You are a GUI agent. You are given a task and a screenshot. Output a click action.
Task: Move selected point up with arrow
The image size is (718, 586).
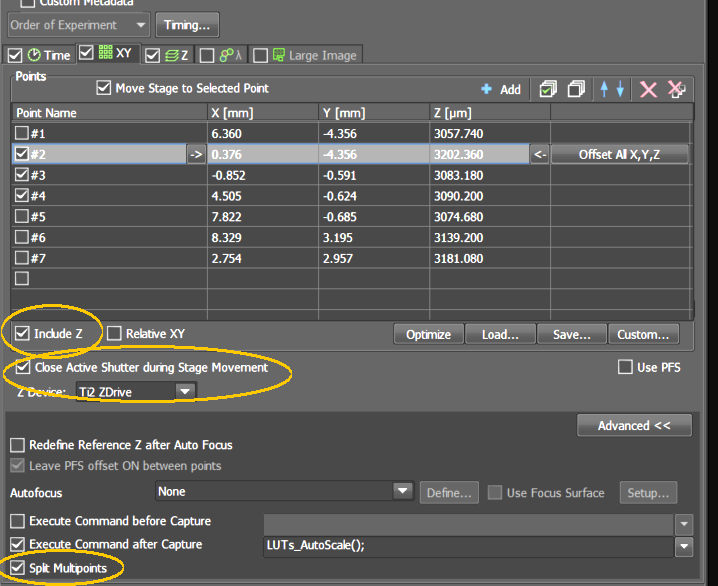pos(605,89)
